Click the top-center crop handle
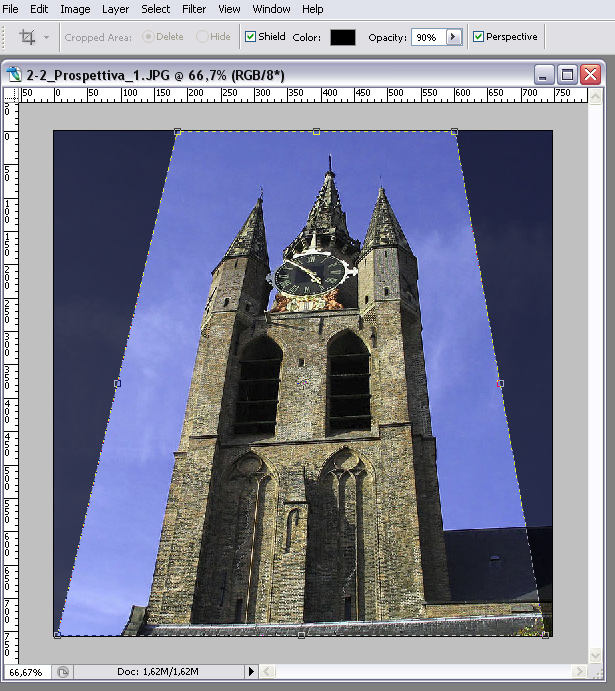Viewport: 615px width, 691px height. pyautogui.click(x=316, y=132)
